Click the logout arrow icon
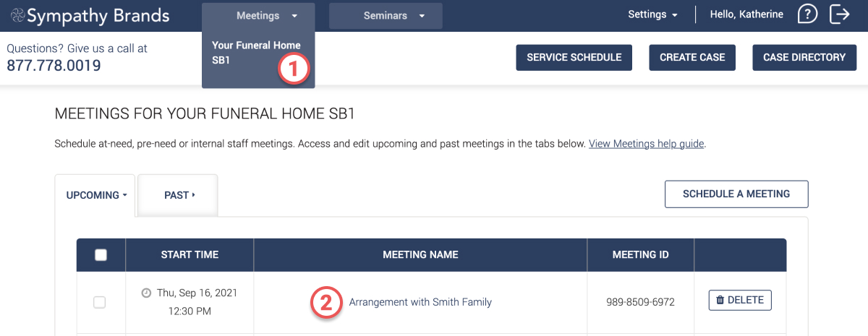868x336 pixels. point(839,14)
